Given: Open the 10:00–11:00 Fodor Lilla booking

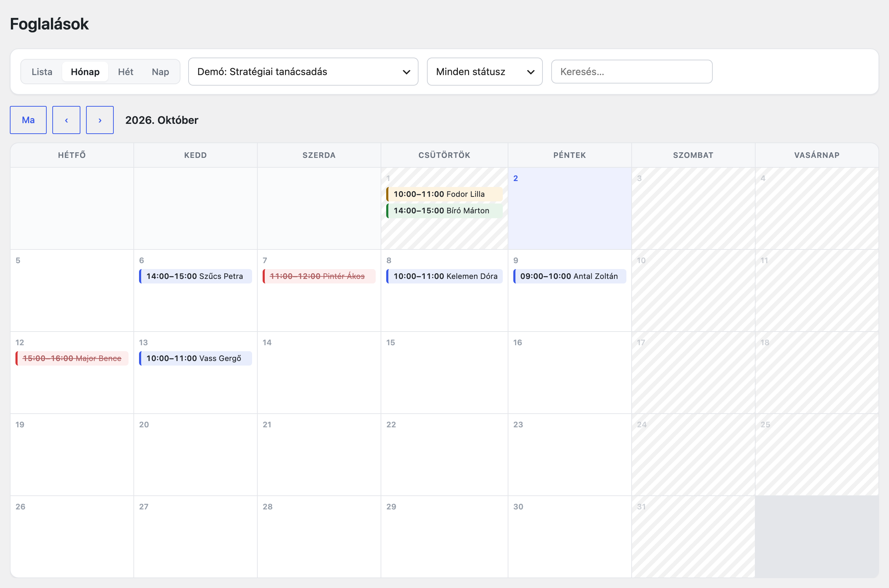Looking at the screenshot, I should [444, 194].
